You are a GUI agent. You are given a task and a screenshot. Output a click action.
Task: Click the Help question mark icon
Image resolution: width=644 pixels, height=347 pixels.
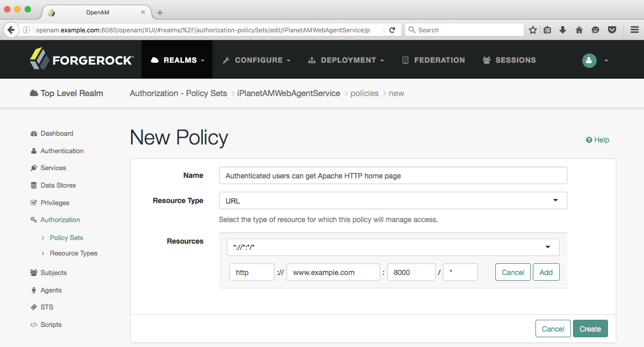tap(589, 140)
